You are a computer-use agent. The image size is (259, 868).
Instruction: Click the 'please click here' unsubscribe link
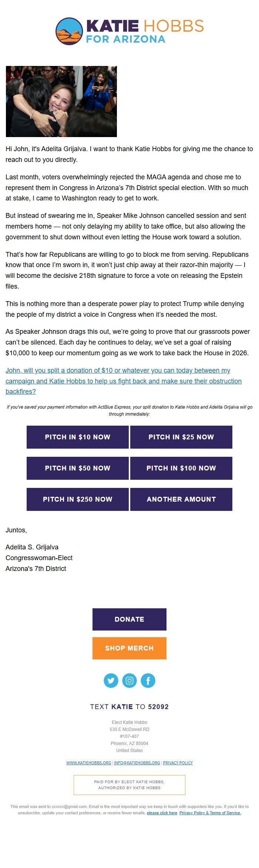162,813
